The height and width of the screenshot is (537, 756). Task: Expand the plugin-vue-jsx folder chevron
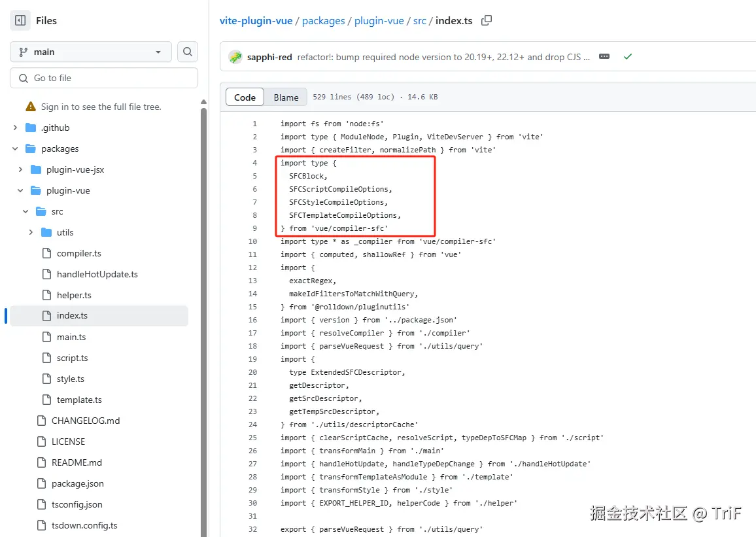tap(20, 169)
